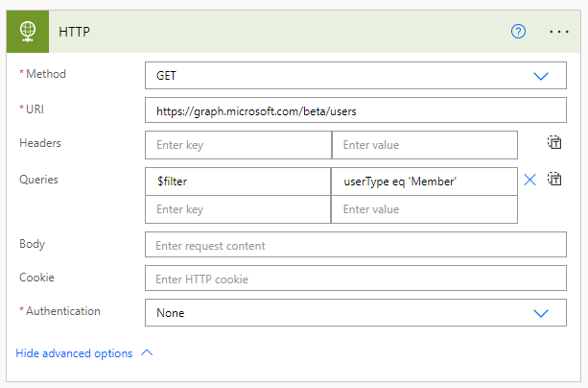Click the Cookie input field
The width and height of the screenshot is (588, 388).
pos(355,279)
